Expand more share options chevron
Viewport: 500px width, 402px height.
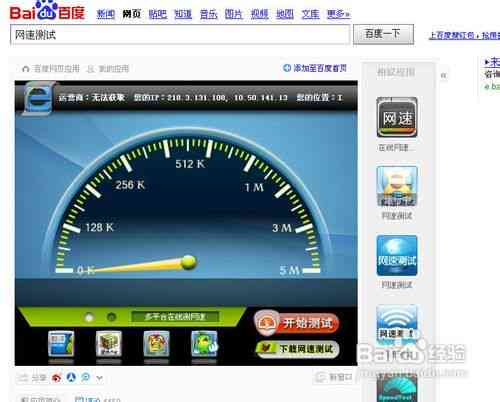[x=99, y=378]
